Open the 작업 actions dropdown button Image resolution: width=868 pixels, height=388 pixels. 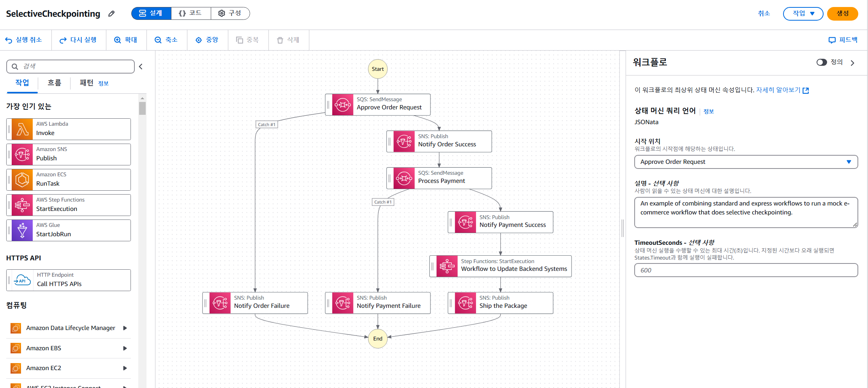pos(803,14)
